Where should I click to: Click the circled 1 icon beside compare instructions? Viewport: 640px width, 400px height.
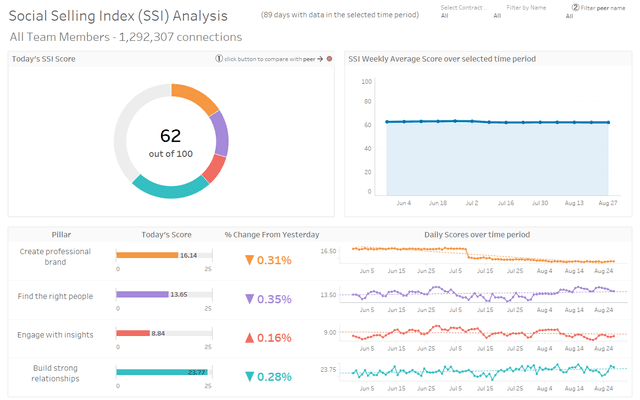219,59
